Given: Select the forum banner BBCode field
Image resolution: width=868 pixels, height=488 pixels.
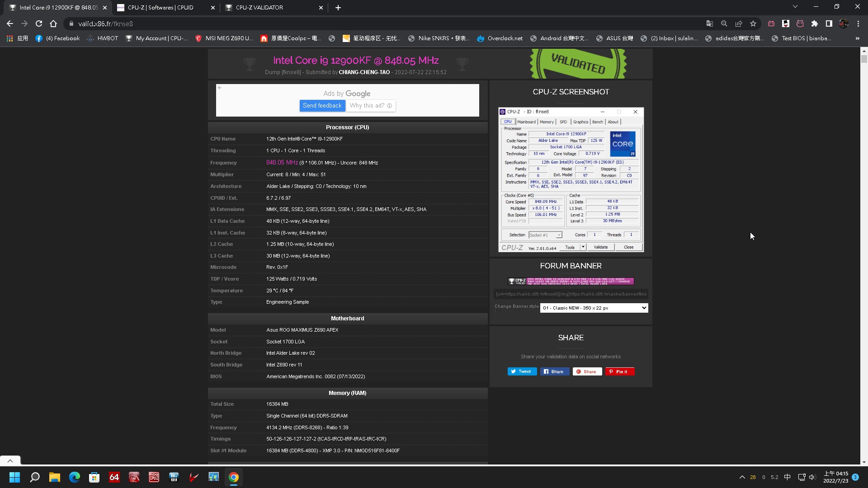Looking at the screenshot, I should click(571, 294).
